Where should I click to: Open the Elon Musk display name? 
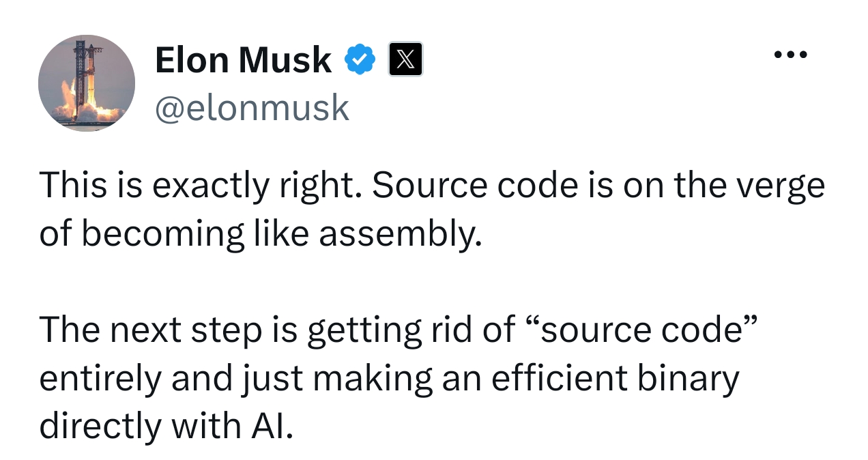pos(244,60)
